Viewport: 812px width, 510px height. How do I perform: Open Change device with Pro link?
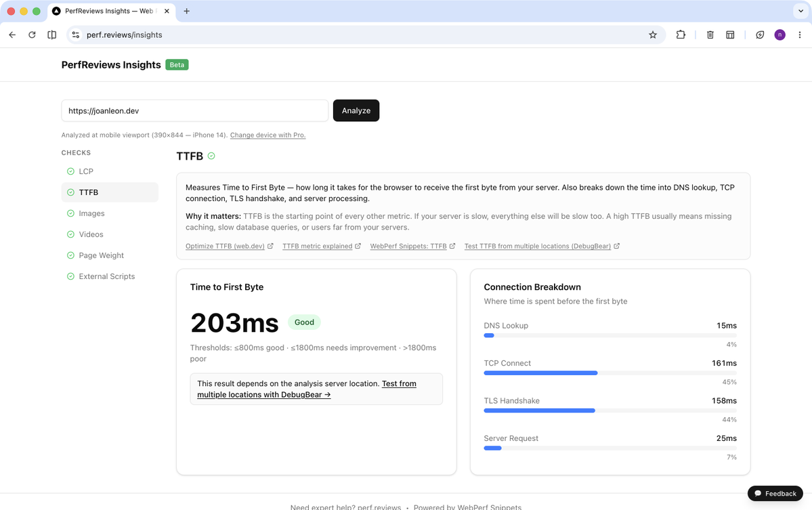click(268, 135)
